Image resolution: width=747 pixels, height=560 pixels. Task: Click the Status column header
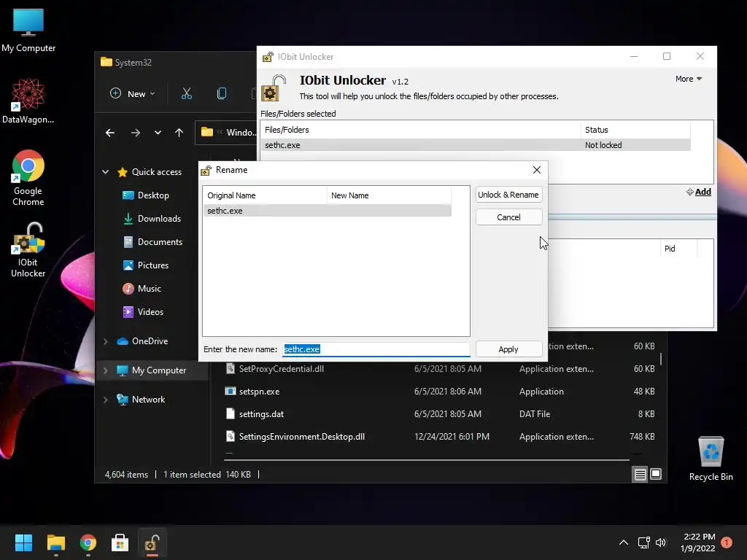click(635, 130)
